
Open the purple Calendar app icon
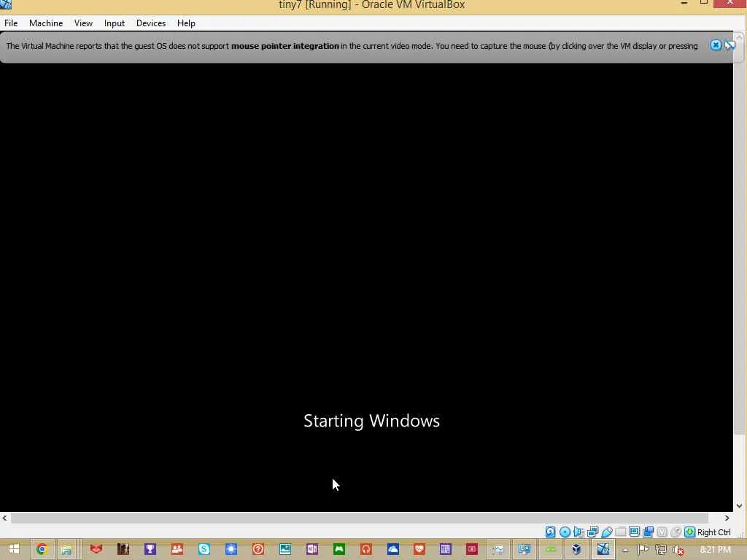click(x=446, y=549)
